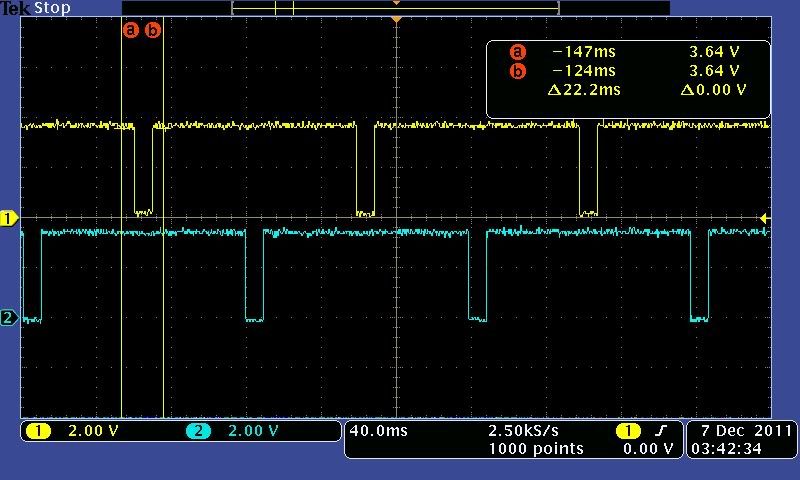Click the 03:42:34 time display
Image resolution: width=800 pixels, height=480 pixels.
[741, 449]
